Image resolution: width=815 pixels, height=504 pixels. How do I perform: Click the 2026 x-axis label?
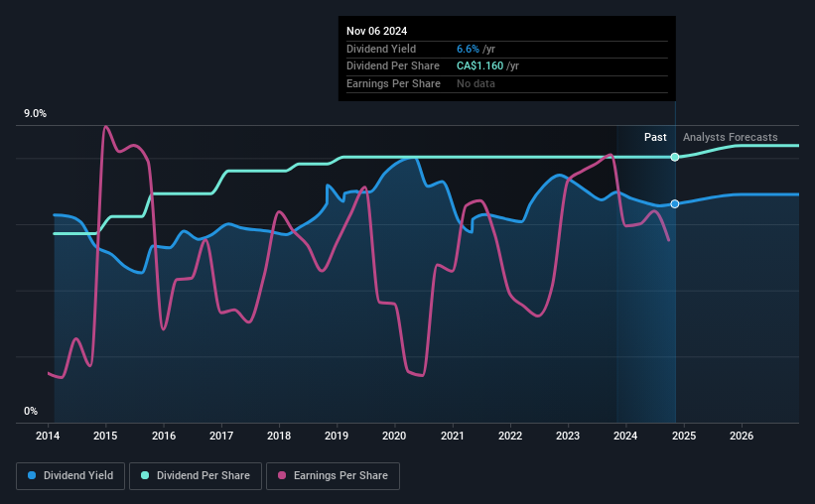tap(742, 436)
